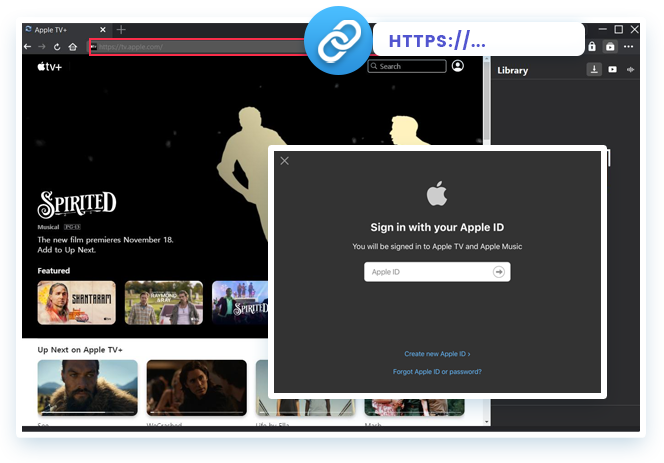Viewport: 664px width, 463px height.
Task: Show downloads in Library panel
Action: click(x=594, y=69)
